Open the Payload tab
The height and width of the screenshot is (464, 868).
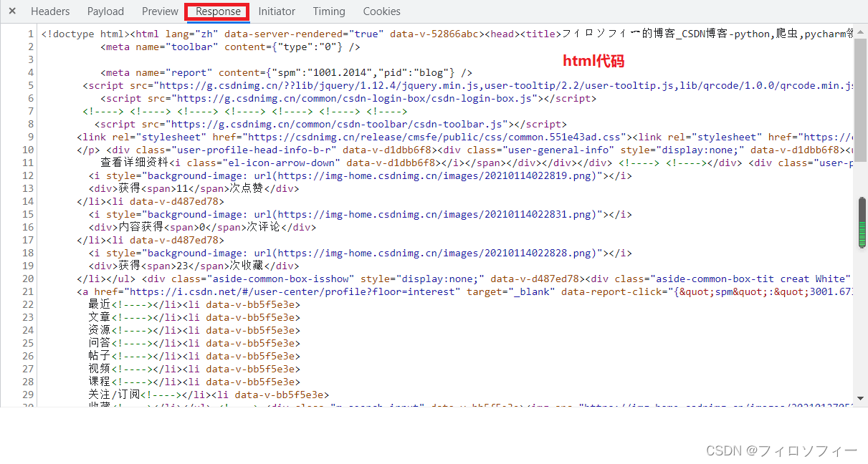[x=105, y=11]
